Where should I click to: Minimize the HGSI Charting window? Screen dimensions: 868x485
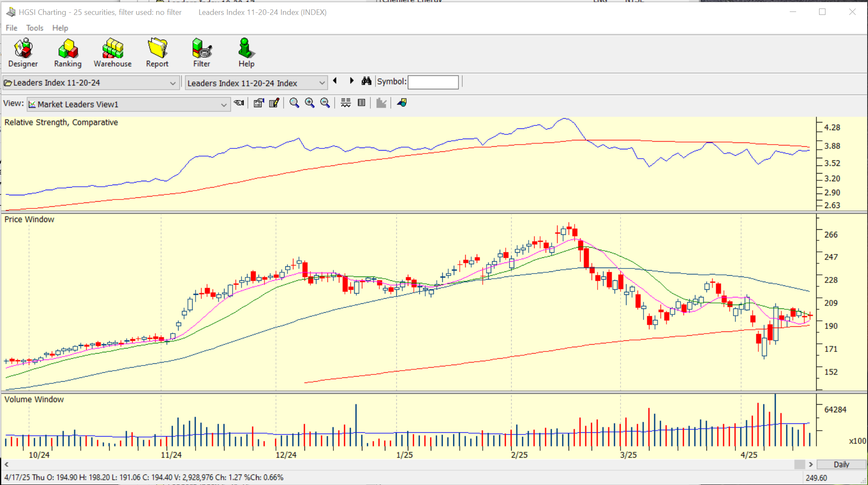(793, 12)
